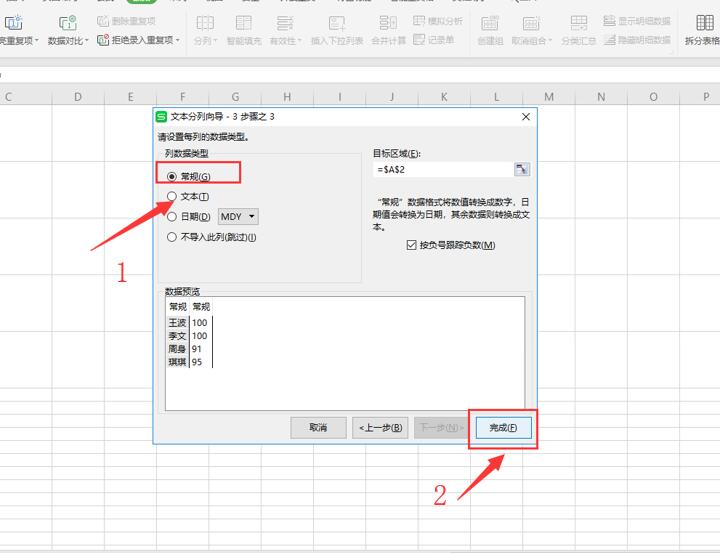Open the 拒绝录入重复项 dropdown arrow

click(178, 41)
